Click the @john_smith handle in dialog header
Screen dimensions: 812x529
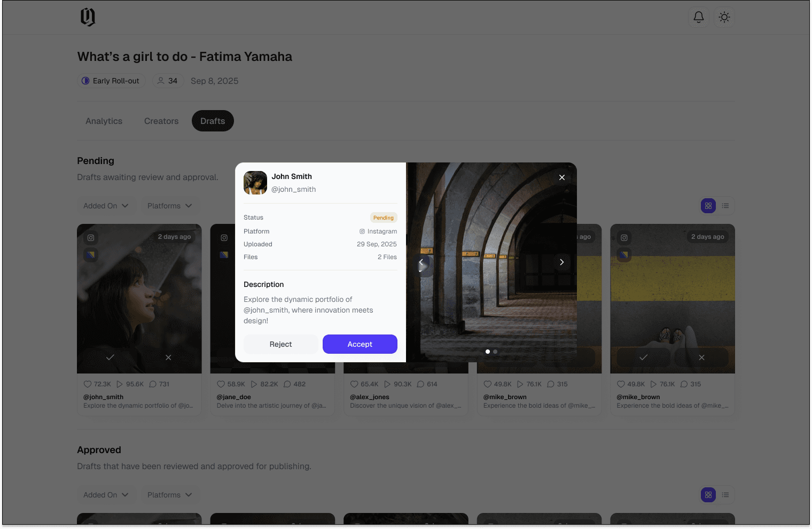coord(293,189)
